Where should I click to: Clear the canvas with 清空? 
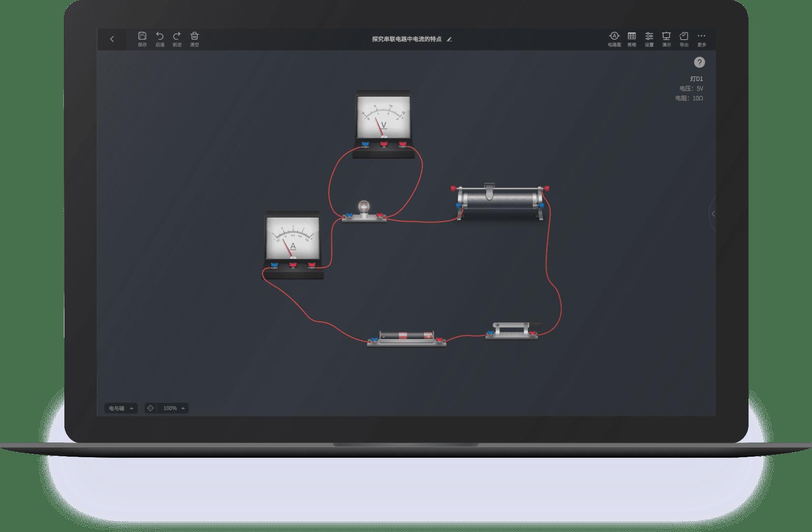click(195, 39)
